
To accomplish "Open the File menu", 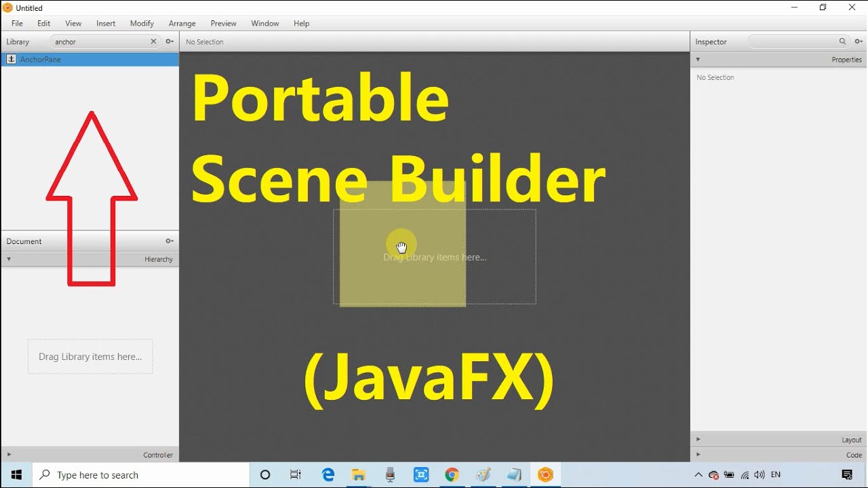I will tap(17, 23).
